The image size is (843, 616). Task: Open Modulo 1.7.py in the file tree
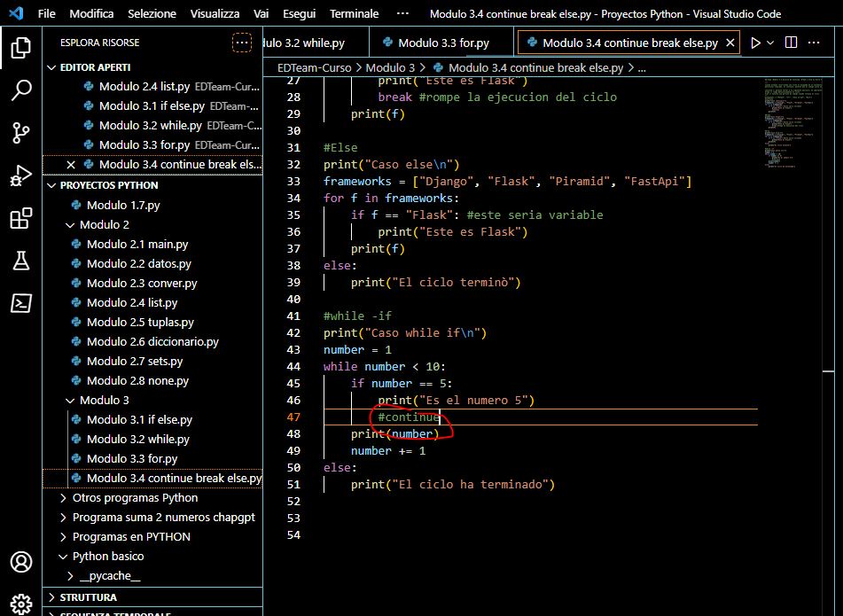pyautogui.click(x=152, y=206)
